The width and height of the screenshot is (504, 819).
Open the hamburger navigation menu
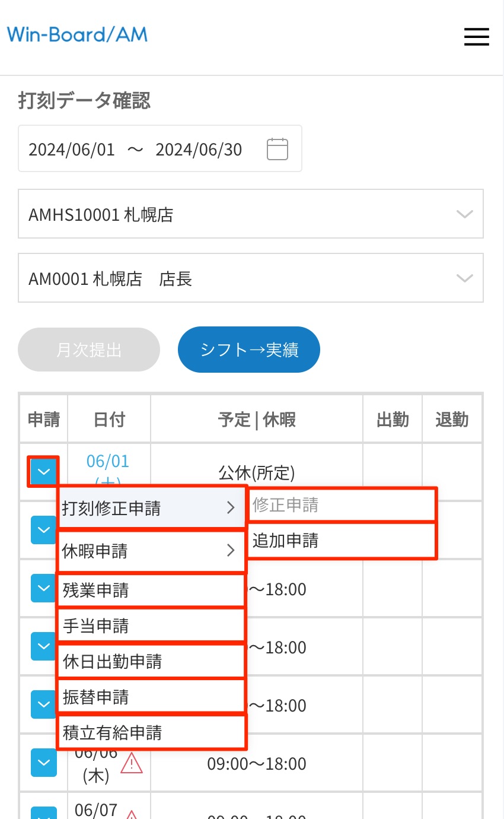pos(477,37)
